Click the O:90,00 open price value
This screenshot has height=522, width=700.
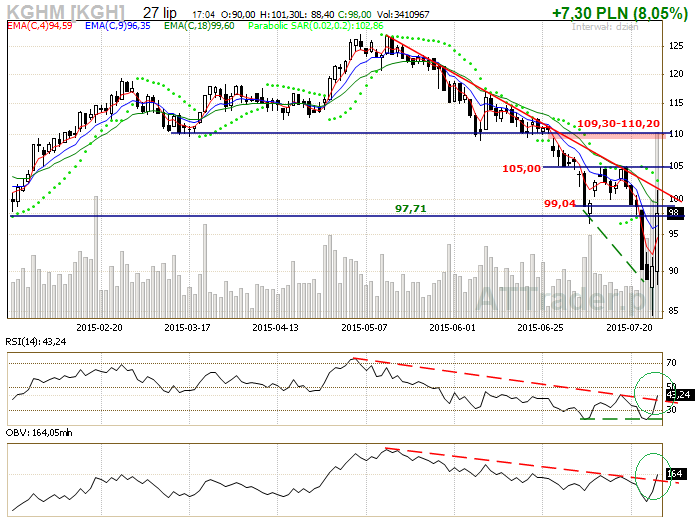pyautogui.click(x=238, y=15)
